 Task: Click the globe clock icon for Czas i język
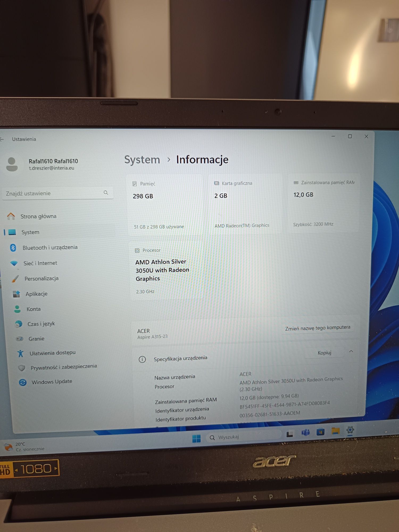tap(19, 324)
